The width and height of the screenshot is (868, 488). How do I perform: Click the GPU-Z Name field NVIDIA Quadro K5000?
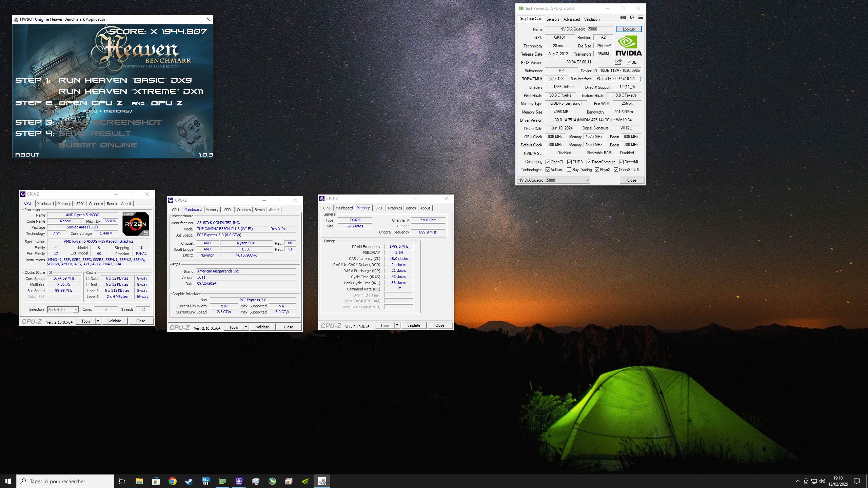coord(578,29)
